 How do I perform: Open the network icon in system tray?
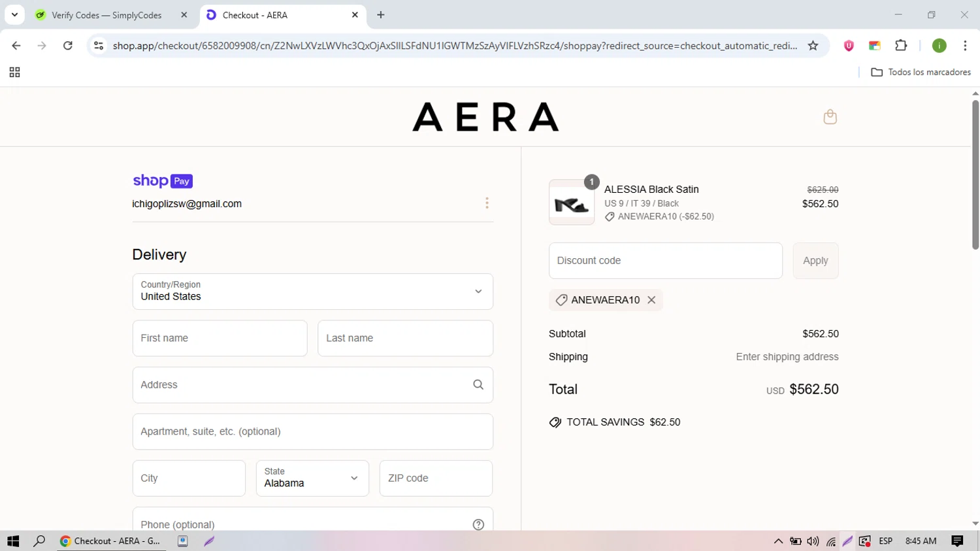coord(830,541)
